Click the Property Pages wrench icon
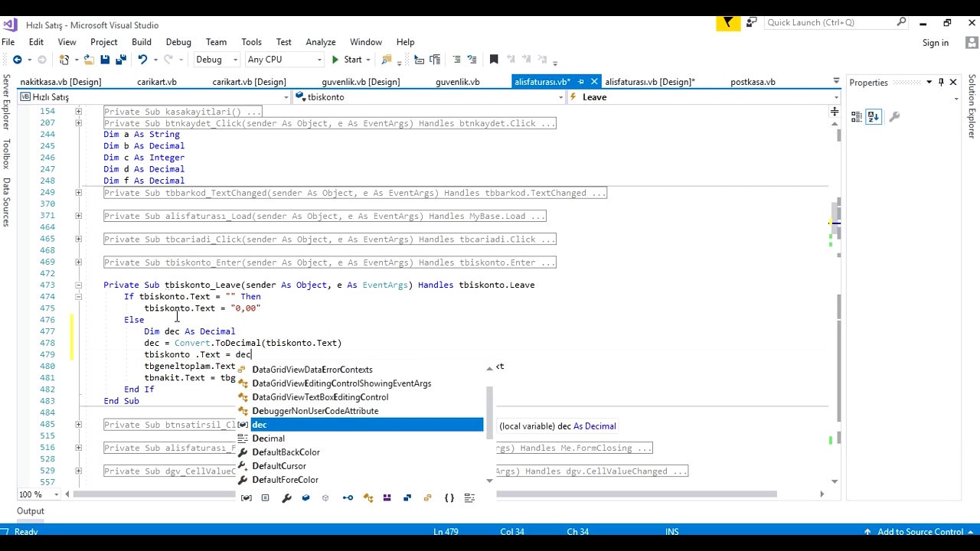This screenshot has width=980, height=551. tap(894, 116)
